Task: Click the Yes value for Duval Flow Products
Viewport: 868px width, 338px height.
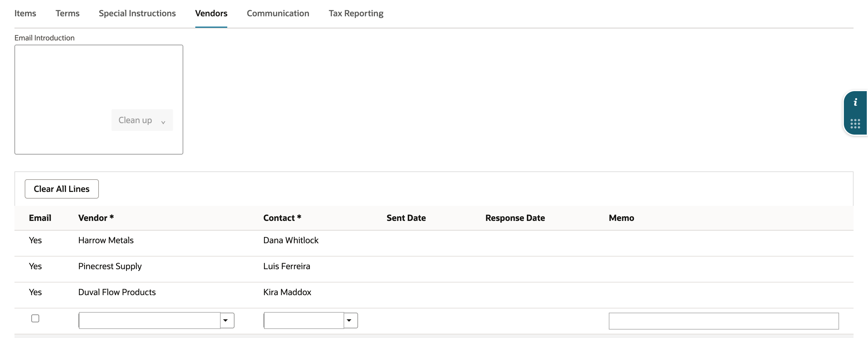Action: 35,292
